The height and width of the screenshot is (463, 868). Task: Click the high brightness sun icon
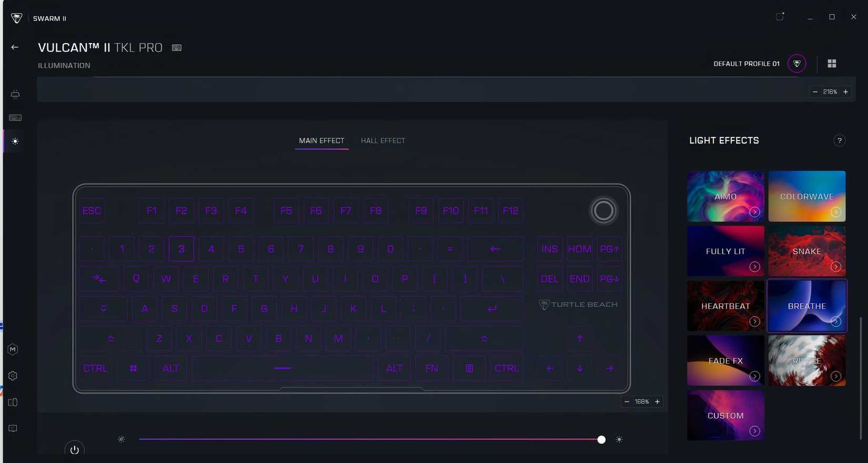click(619, 439)
